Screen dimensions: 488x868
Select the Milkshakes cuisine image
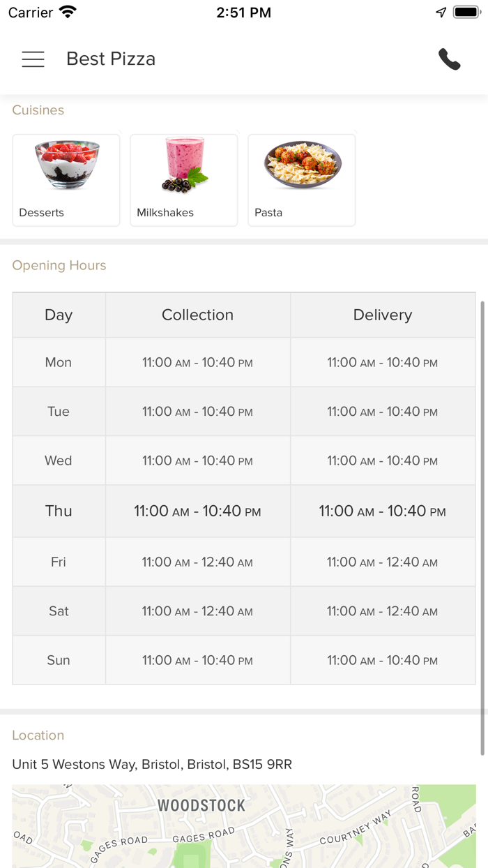pos(184,165)
